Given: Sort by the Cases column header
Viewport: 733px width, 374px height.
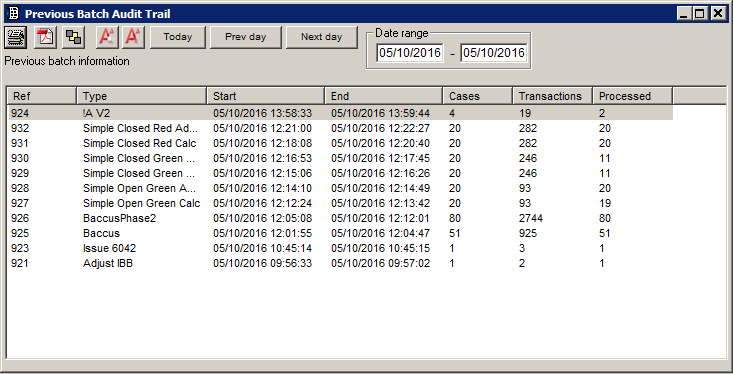Looking at the screenshot, I should point(477,96).
